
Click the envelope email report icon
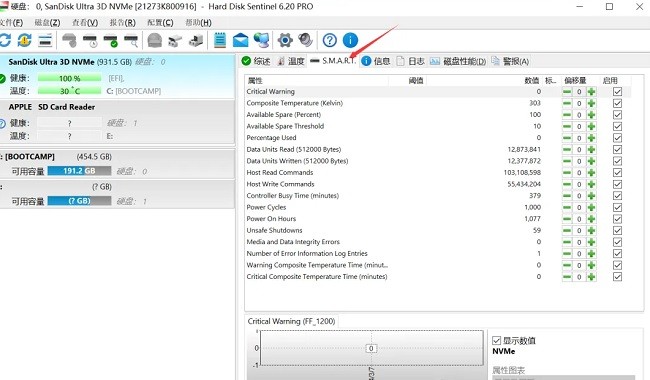click(x=240, y=40)
